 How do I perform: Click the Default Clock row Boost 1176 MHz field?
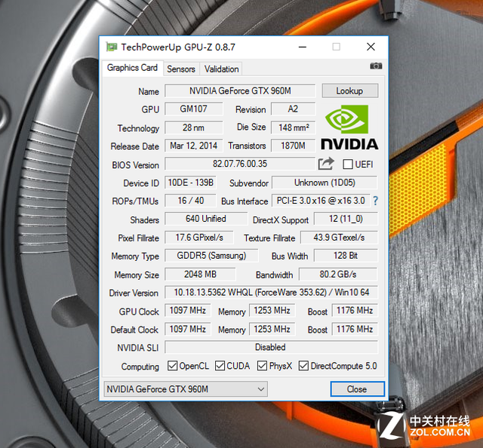coord(355,329)
